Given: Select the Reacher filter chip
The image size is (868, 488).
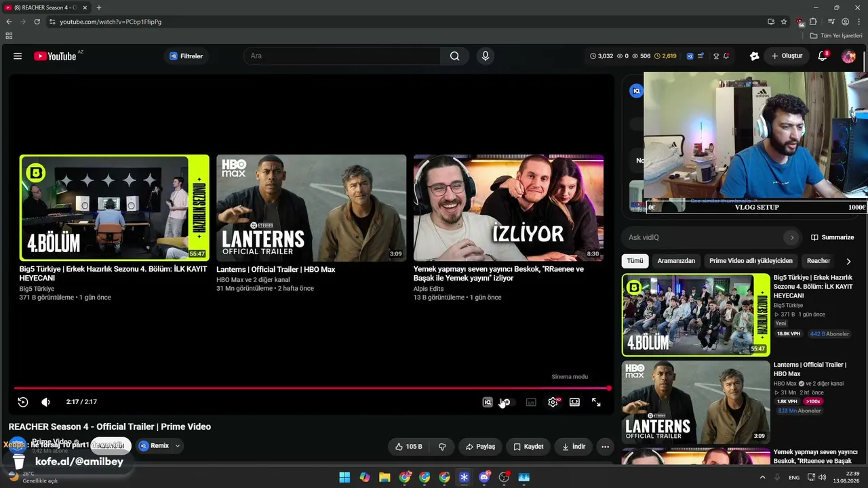Looking at the screenshot, I should pos(818,261).
